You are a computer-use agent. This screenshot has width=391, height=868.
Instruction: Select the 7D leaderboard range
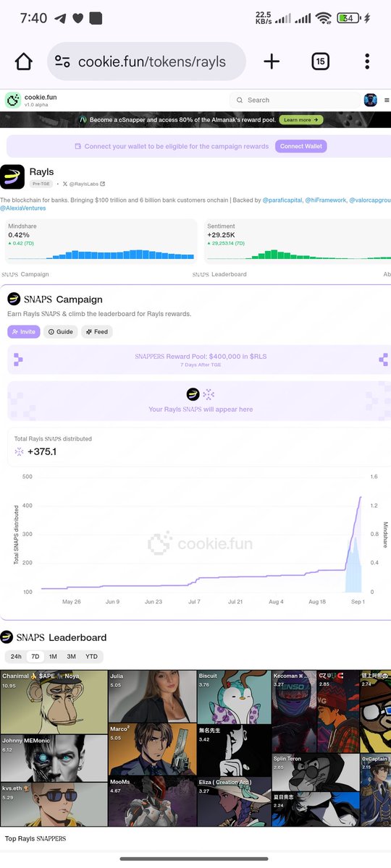34,657
